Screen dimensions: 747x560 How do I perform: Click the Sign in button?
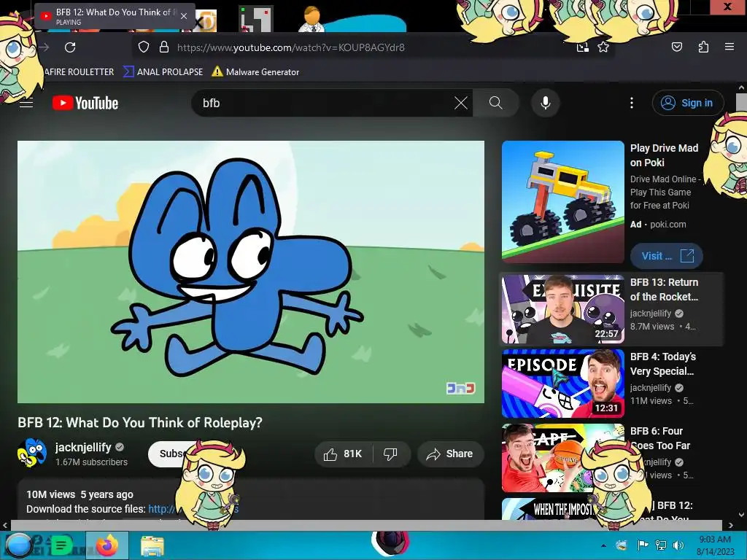coord(688,103)
